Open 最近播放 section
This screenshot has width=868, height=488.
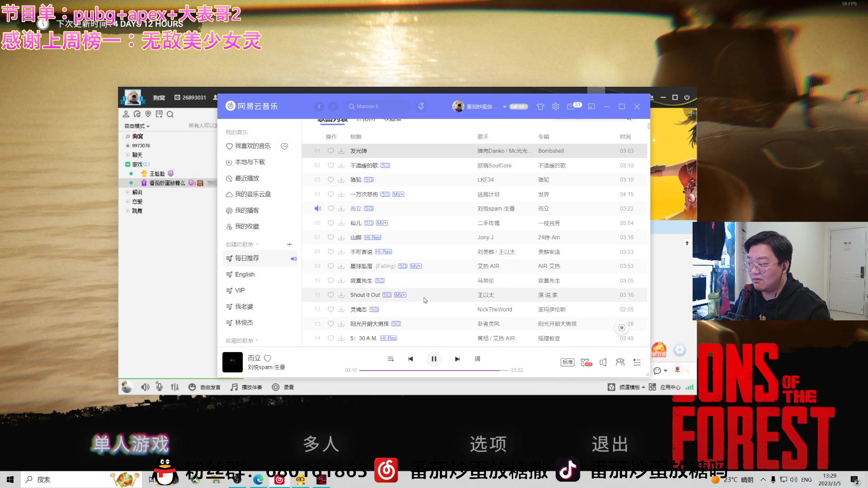pyautogui.click(x=242, y=178)
